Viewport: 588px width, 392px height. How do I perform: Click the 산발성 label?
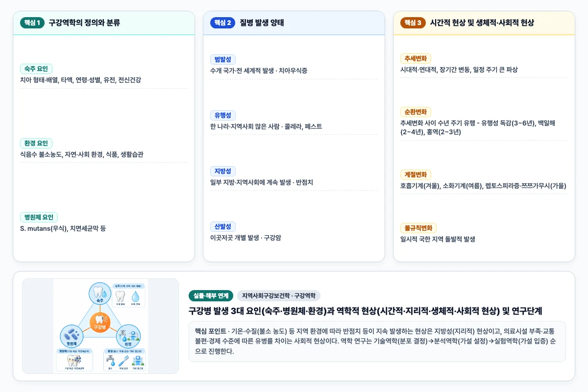pyautogui.click(x=223, y=226)
